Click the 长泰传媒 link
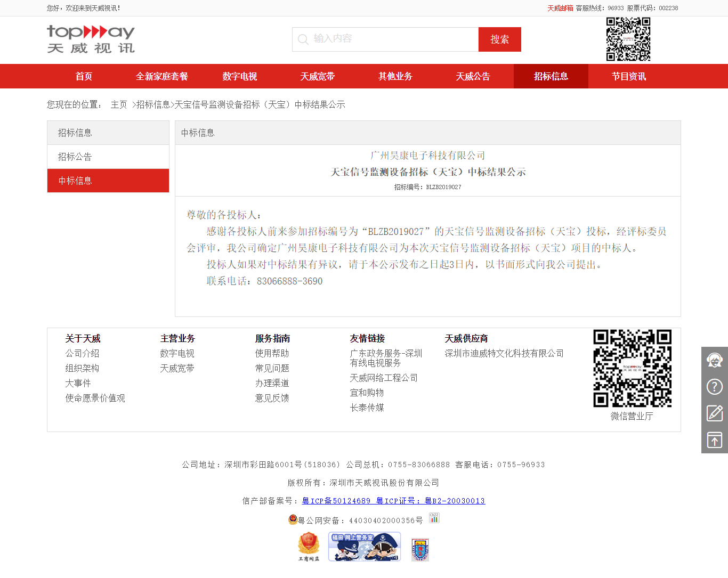This screenshot has width=728, height=578. coord(367,408)
